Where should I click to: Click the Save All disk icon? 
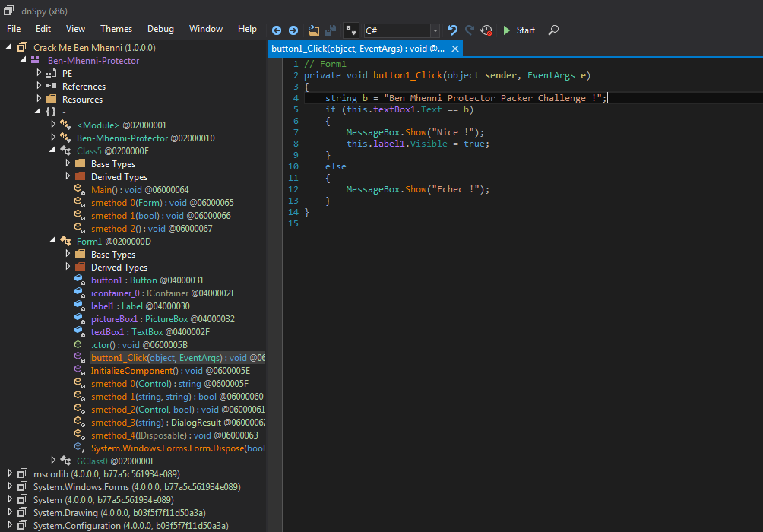[331, 30]
